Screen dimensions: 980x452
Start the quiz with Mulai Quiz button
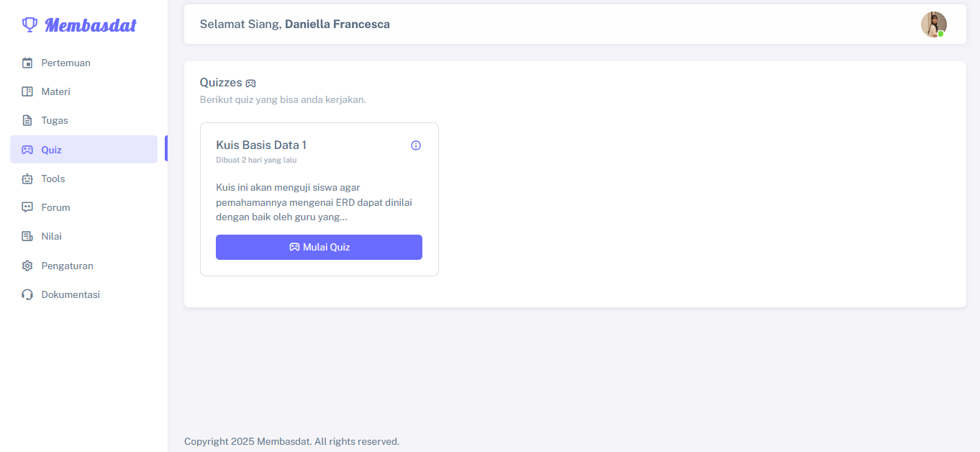(x=319, y=247)
